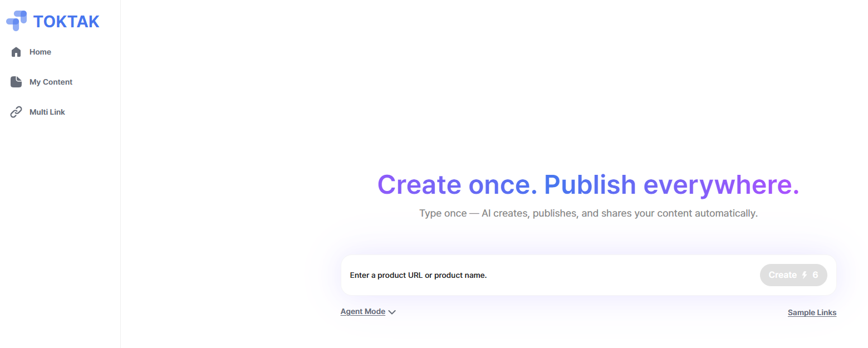The height and width of the screenshot is (348, 868).
Task: Click the 'Create once. Publish everywhere.' headline
Action: coord(589,185)
